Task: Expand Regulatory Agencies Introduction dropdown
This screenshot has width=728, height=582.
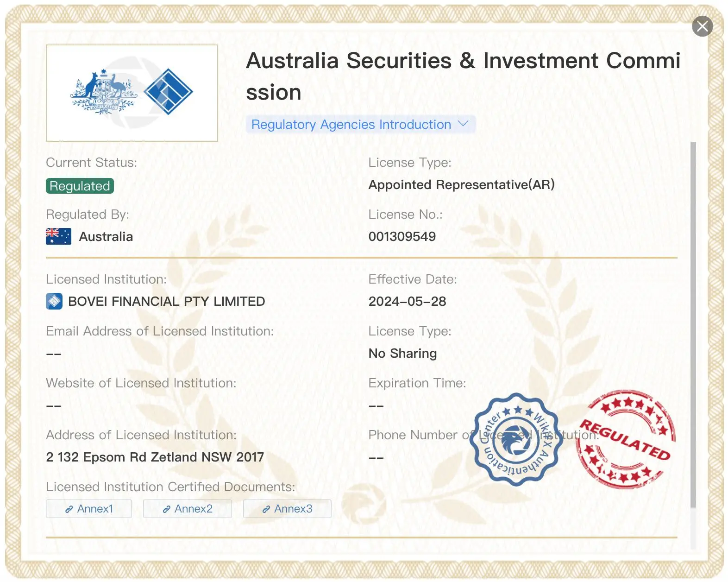Action: click(360, 124)
